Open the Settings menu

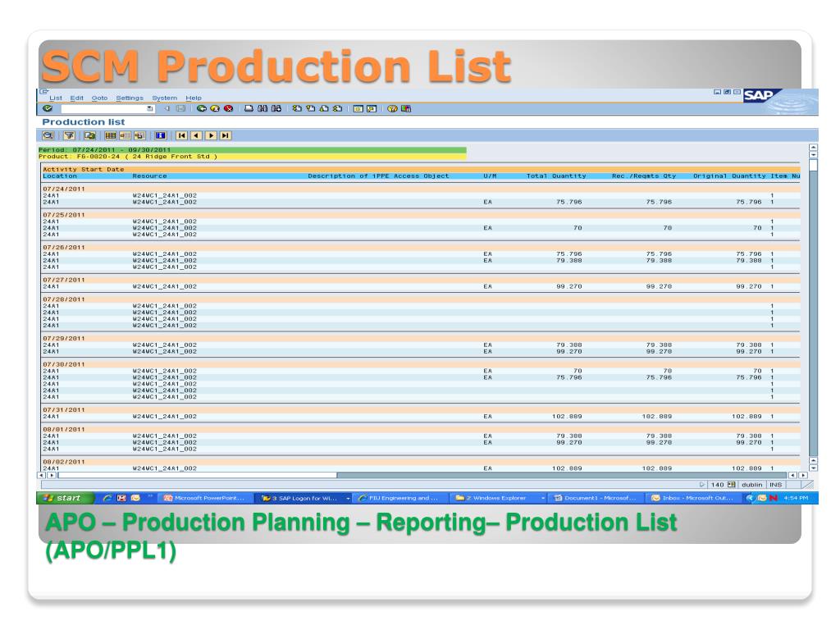[130, 98]
